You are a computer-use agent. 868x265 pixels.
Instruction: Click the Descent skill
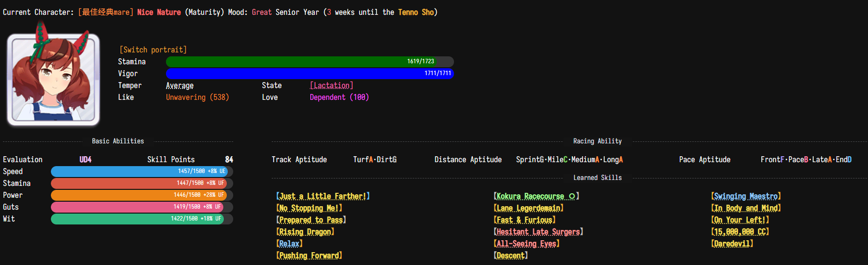click(511, 256)
